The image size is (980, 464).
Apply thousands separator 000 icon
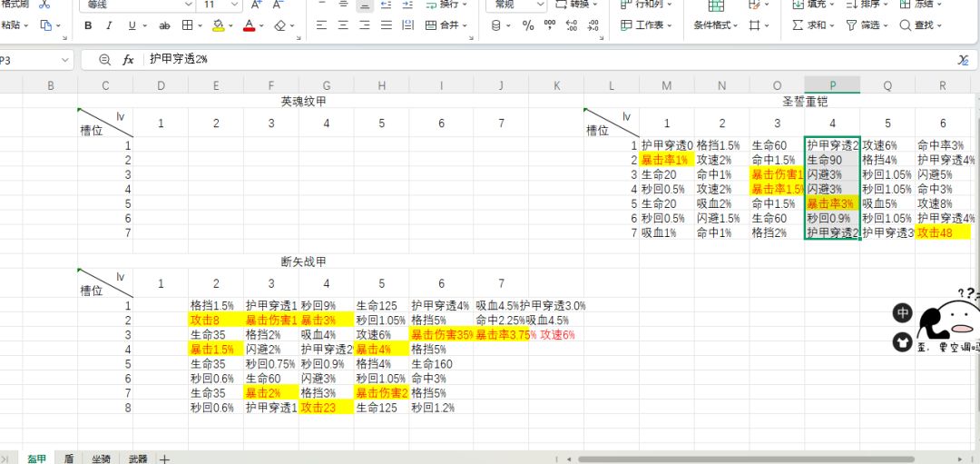550,25
